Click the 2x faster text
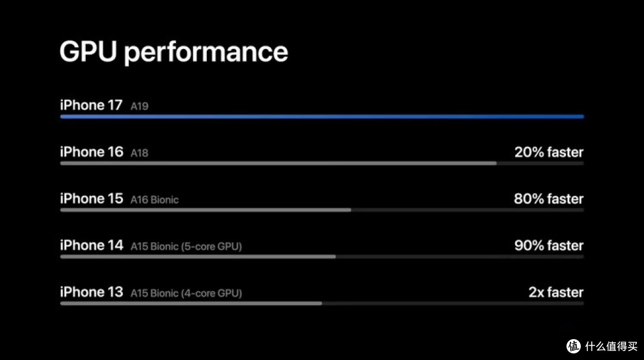This screenshot has height=360, width=644. pyautogui.click(x=556, y=293)
